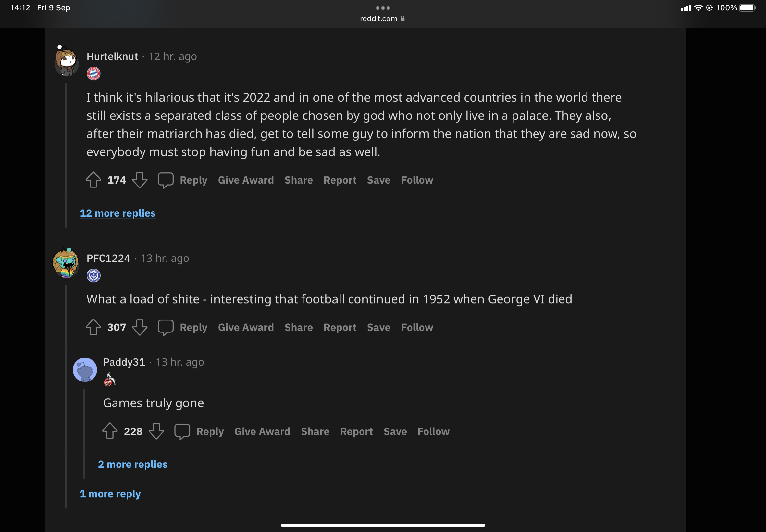Share Hurtelknut's comment

tap(299, 180)
